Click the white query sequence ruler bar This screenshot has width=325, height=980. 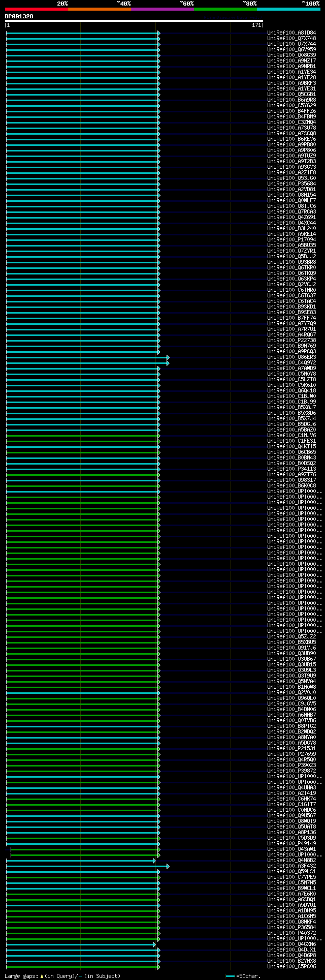[x=134, y=21]
